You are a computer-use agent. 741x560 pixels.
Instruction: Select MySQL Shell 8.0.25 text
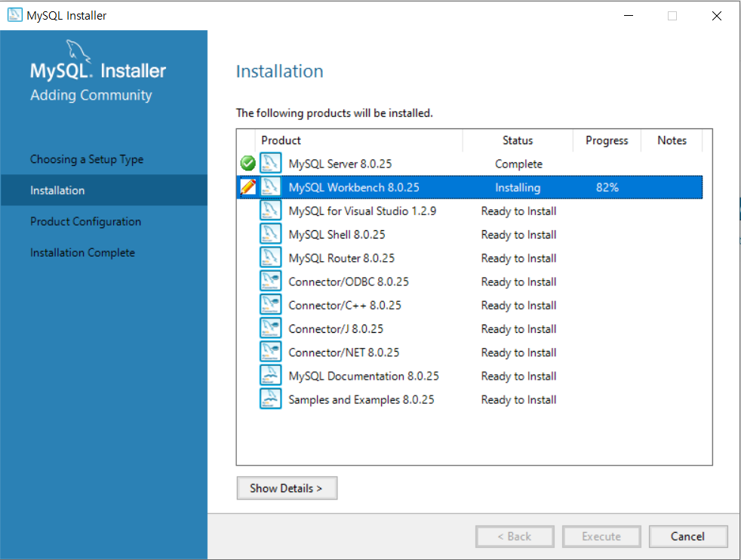[337, 235]
